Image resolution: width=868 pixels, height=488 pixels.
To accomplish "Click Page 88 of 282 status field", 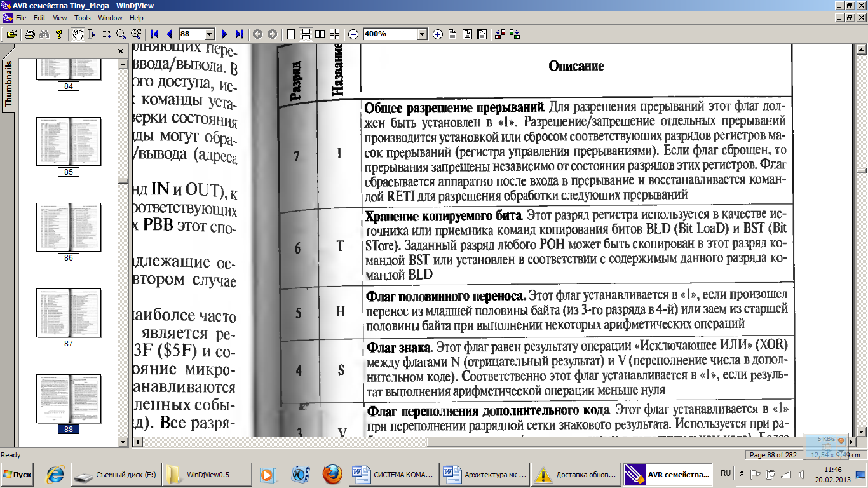I will [773, 455].
